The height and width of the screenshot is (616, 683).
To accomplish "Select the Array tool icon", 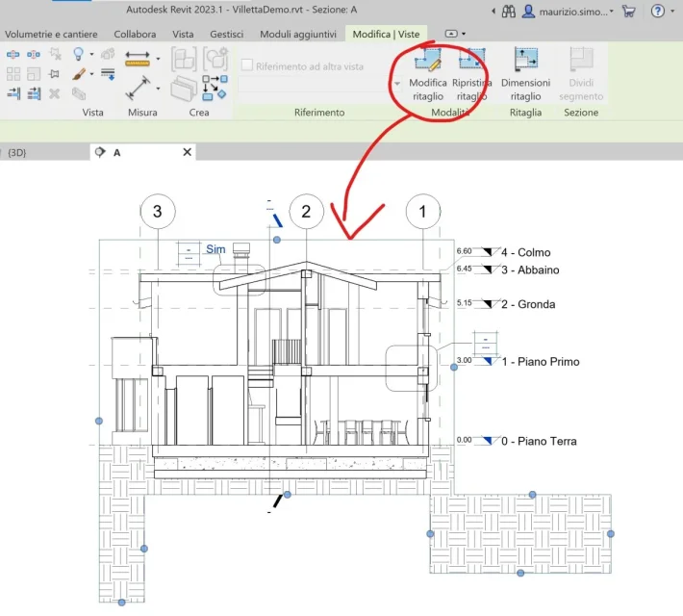I will click(13, 74).
